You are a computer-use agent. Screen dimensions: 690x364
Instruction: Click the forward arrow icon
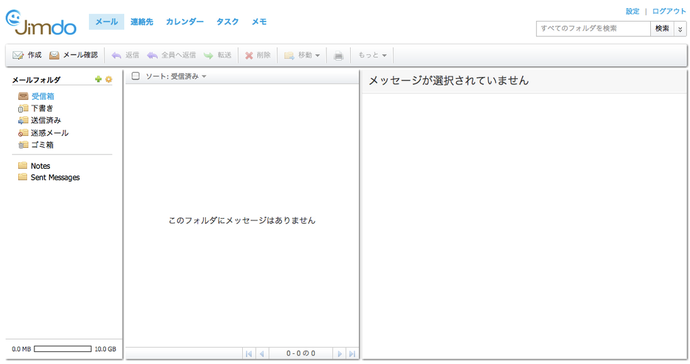pyautogui.click(x=208, y=55)
